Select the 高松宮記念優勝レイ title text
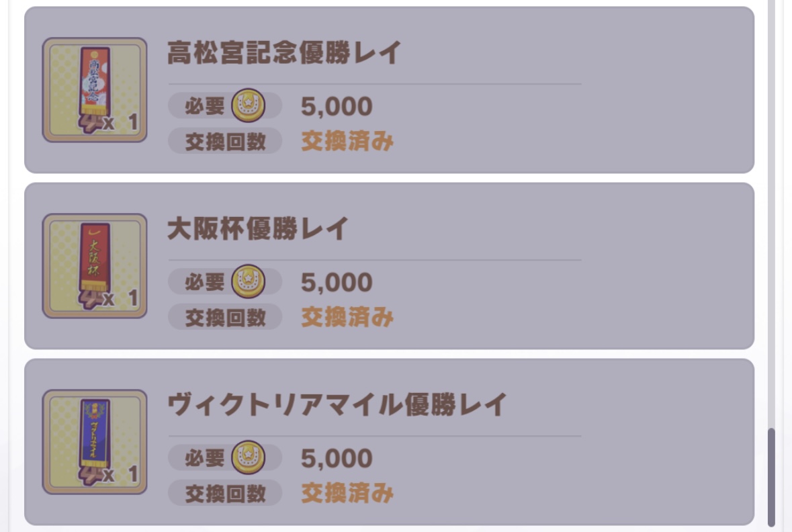 click(x=283, y=52)
